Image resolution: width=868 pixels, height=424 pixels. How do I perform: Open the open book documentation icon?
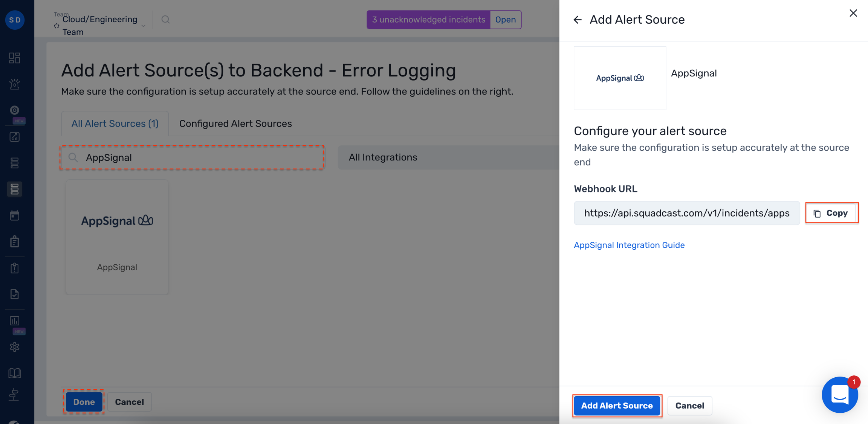(15, 373)
